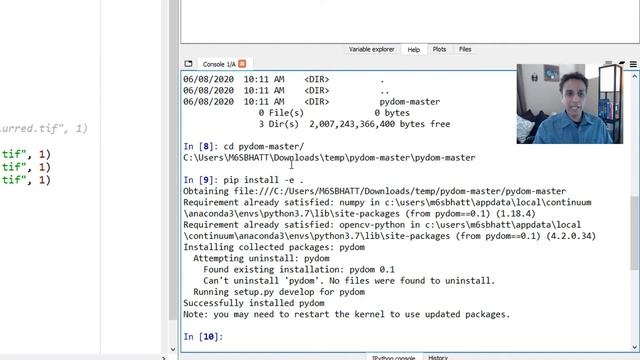Click console scrollbar up arrow
Screen dimensions: 640x360
click(x=635, y=76)
